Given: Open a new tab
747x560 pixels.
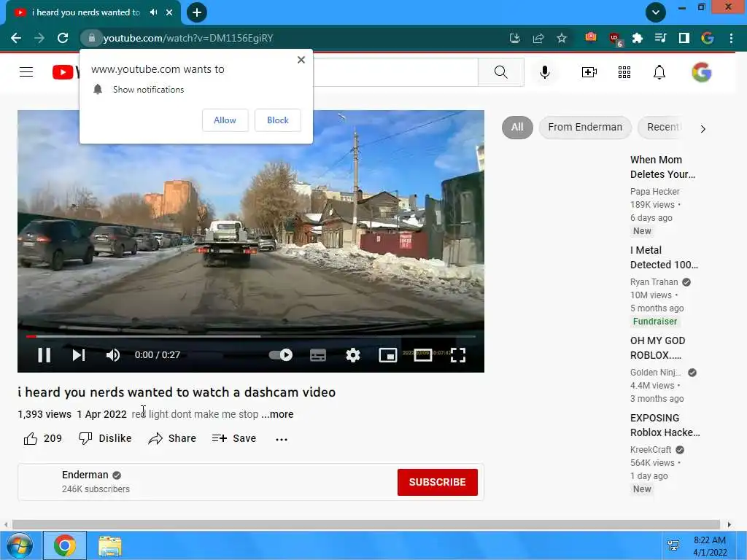Looking at the screenshot, I should click(197, 12).
